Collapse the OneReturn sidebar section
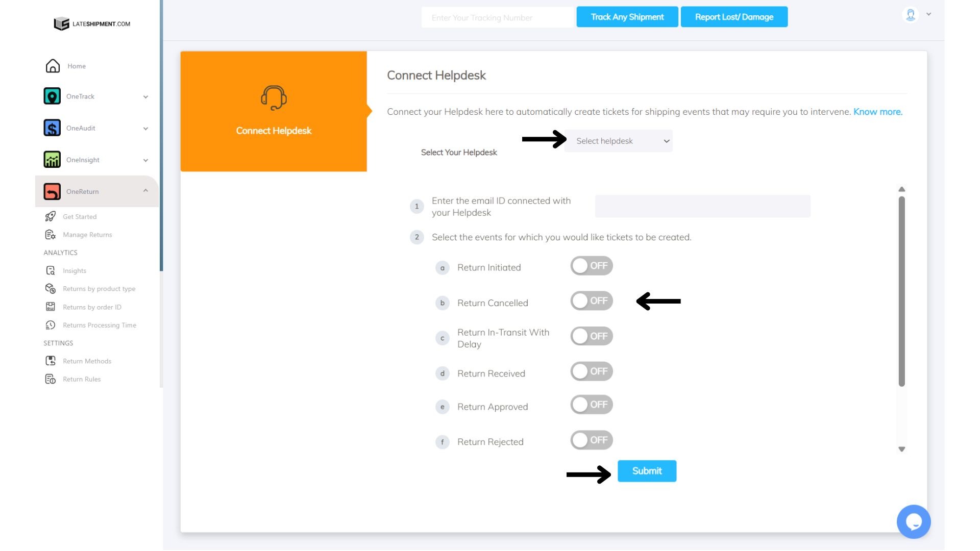This screenshot has width=980, height=551. [x=145, y=191]
